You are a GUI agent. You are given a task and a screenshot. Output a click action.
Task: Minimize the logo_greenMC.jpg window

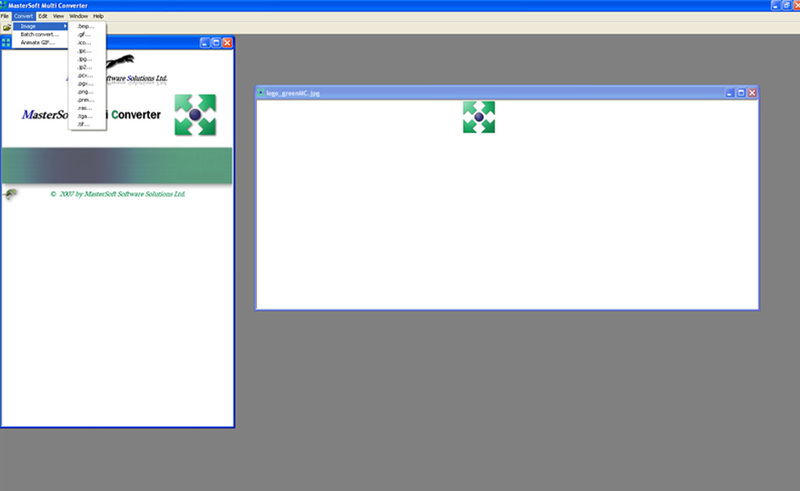(x=730, y=93)
